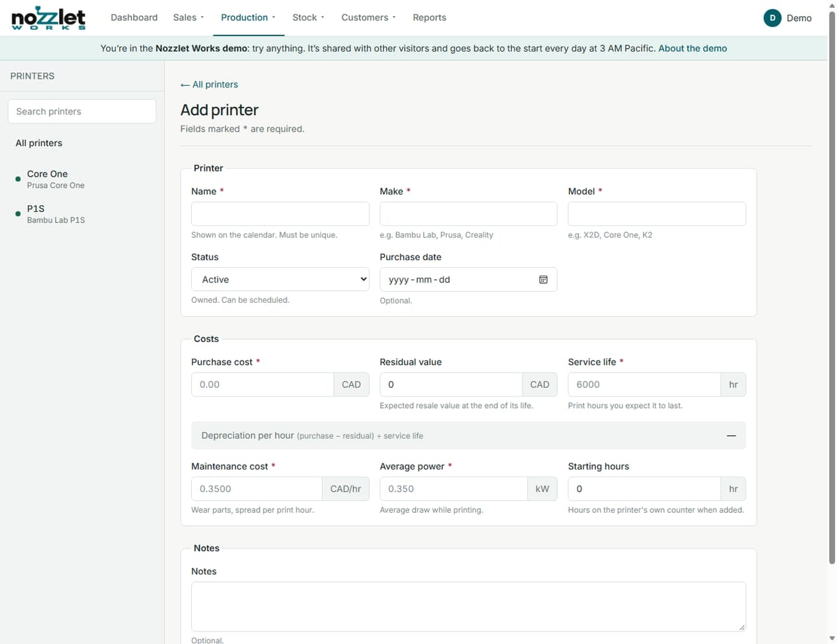The height and width of the screenshot is (644, 837).
Task: Click the page vertical scrollbar
Action: [831, 286]
